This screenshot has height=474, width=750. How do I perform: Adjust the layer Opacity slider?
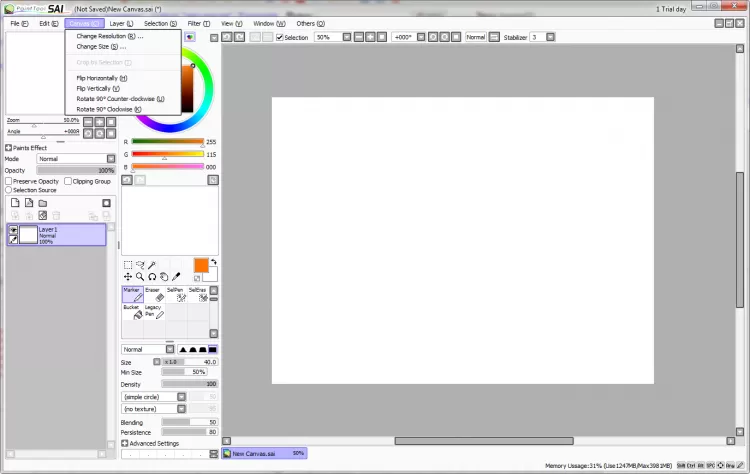[76, 170]
